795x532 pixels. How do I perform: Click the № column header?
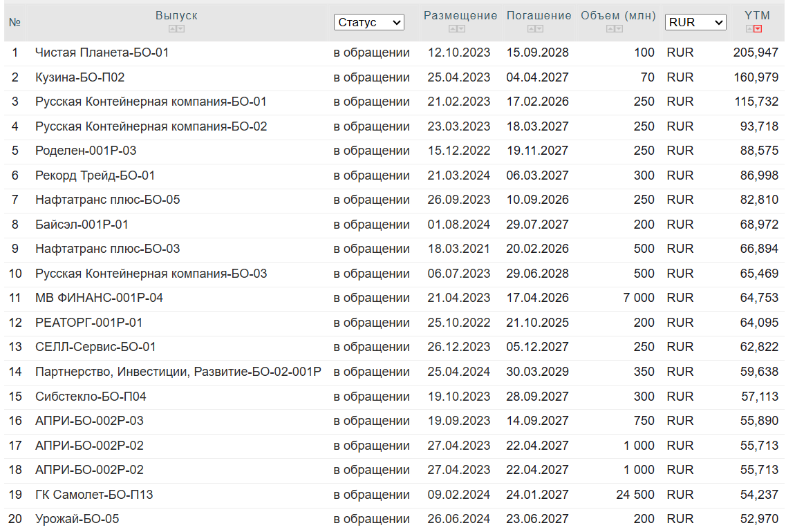(x=15, y=23)
